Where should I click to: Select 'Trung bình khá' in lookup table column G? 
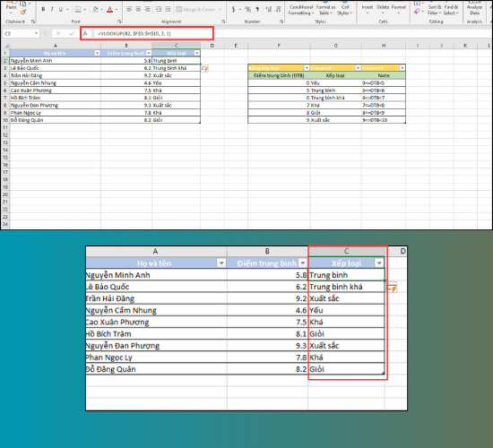coord(336,98)
